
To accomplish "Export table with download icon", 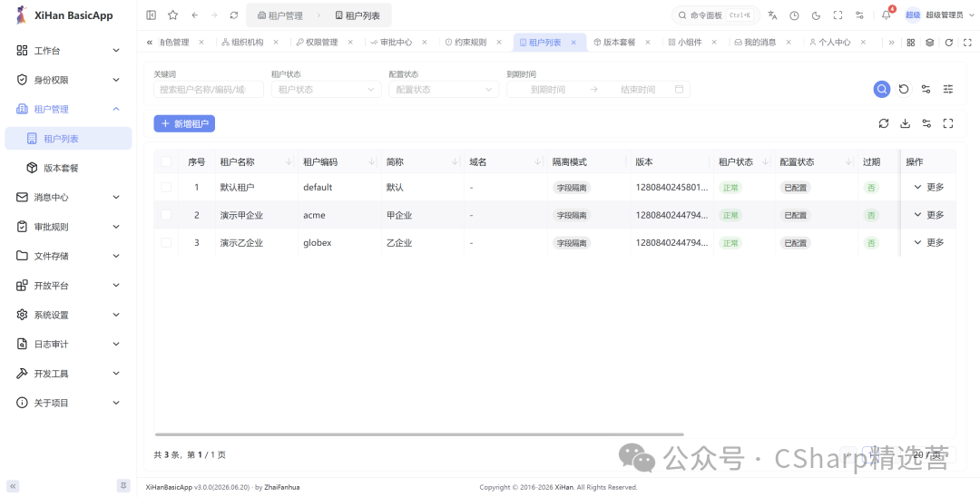I will click(905, 123).
